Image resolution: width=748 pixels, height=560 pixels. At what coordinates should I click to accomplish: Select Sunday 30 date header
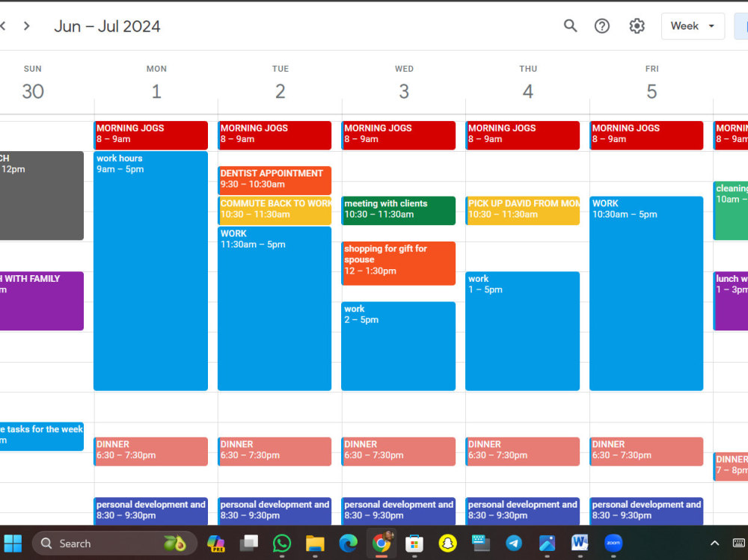[32, 90]
